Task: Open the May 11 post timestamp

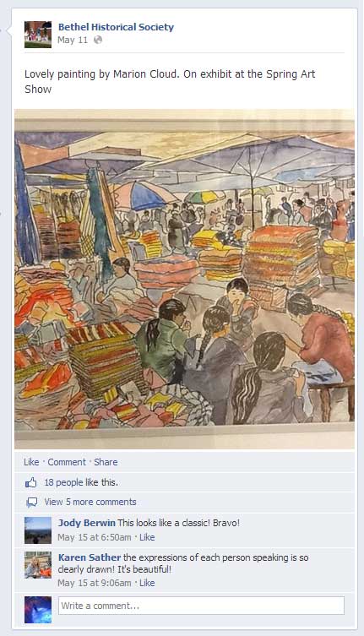Action: click(73, 40)
